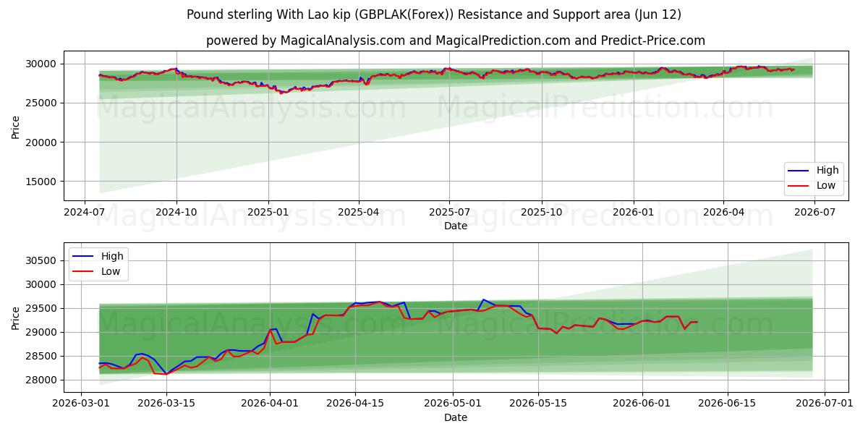Click the 2026-04-01 date tick label
This screenshot has height=434, width=868.
[270, 404]
